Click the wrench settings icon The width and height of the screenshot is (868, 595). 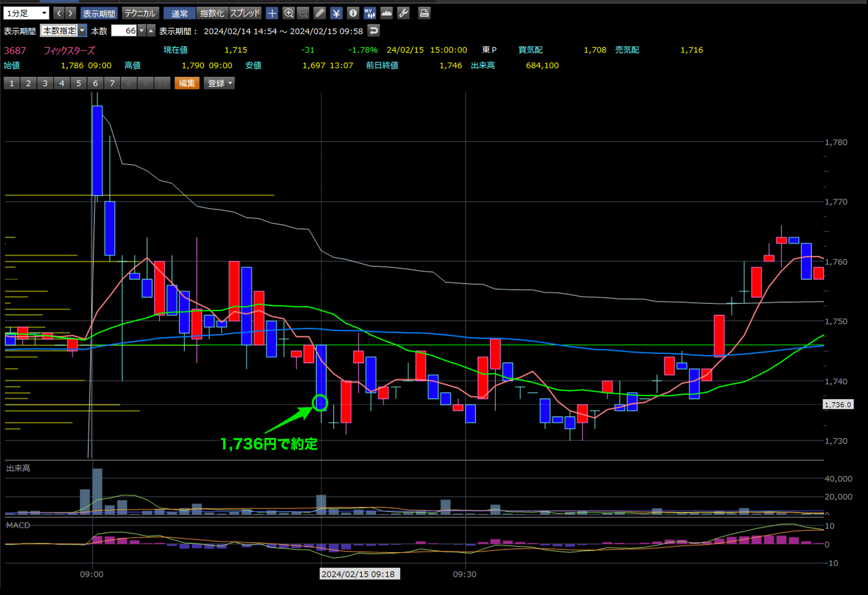point(403,13)
